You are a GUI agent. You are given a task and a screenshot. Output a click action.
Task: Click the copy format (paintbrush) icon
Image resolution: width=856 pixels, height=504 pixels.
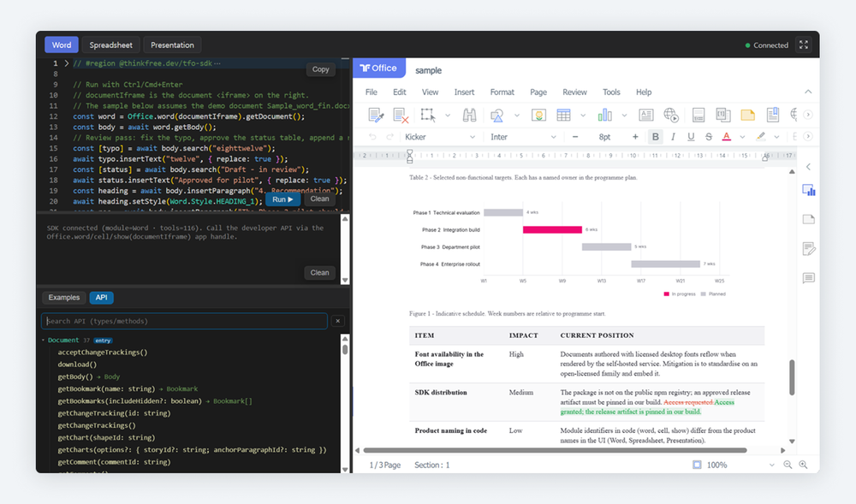coord(376,116)
